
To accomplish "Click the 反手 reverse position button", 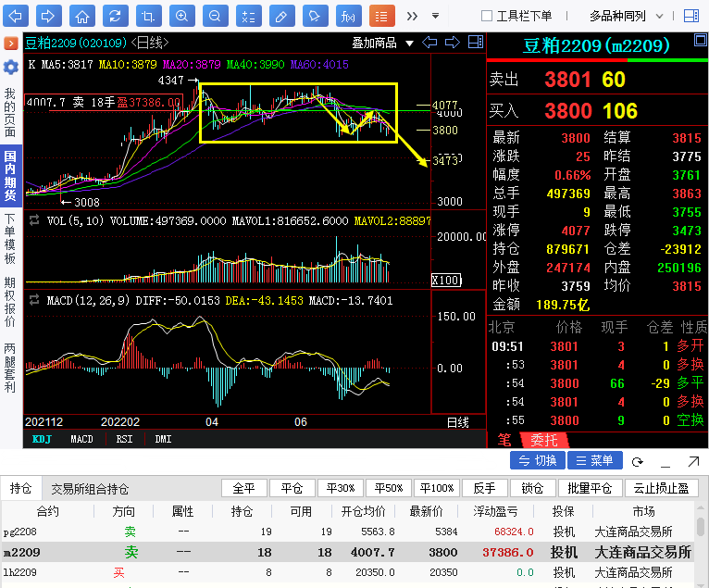I will pos(485,488).
